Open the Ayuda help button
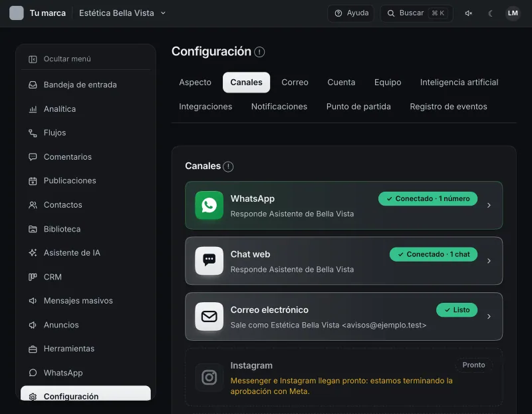Image resolution: width=532 pixels, height=414 pixels. pyautogui.click(x=351, y=13)
